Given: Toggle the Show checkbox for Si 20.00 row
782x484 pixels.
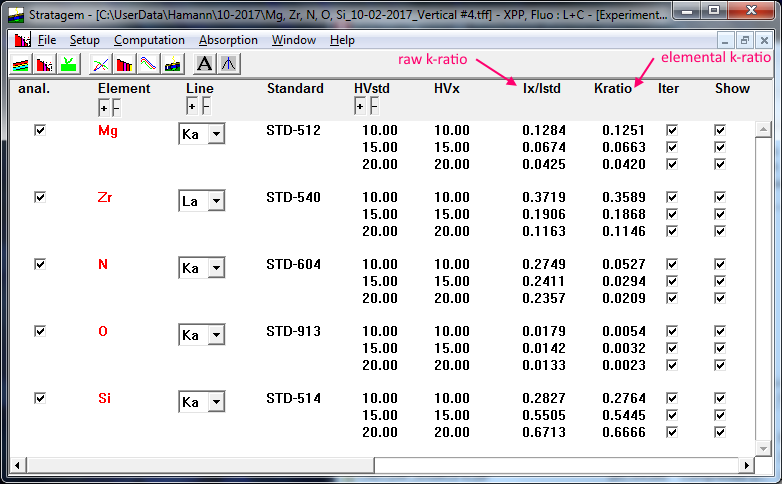Looking at the screenshot, I should tap(720, 432).
